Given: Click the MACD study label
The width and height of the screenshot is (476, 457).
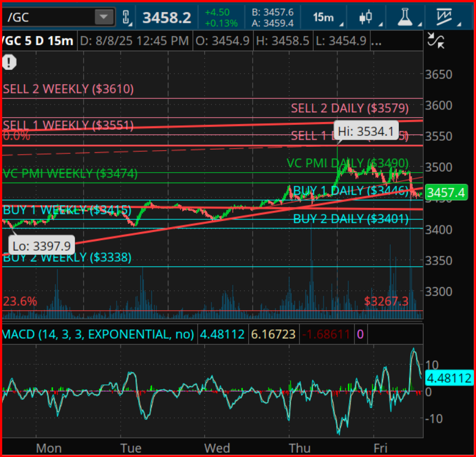Looking at the screenshot, I should tap(98, 334).
